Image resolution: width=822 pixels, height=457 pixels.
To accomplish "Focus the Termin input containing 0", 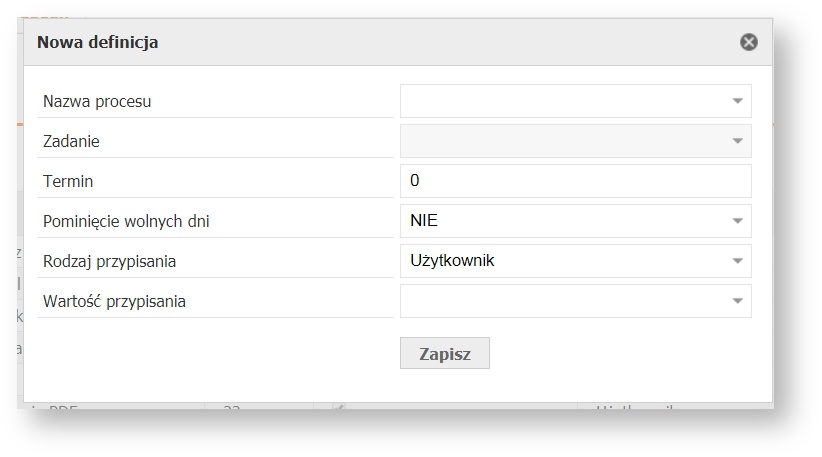I will (574, 181).
